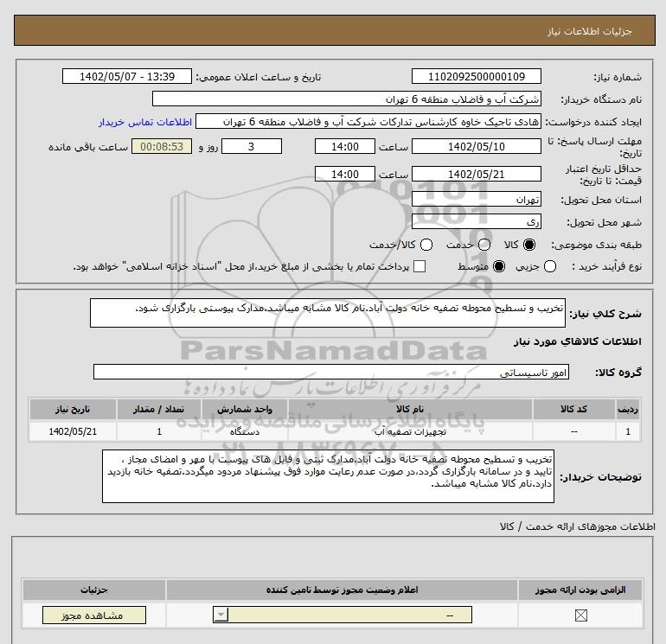
Task: Click the delivery city field ری
Action: pyautogui.click(x=476, y=221)
